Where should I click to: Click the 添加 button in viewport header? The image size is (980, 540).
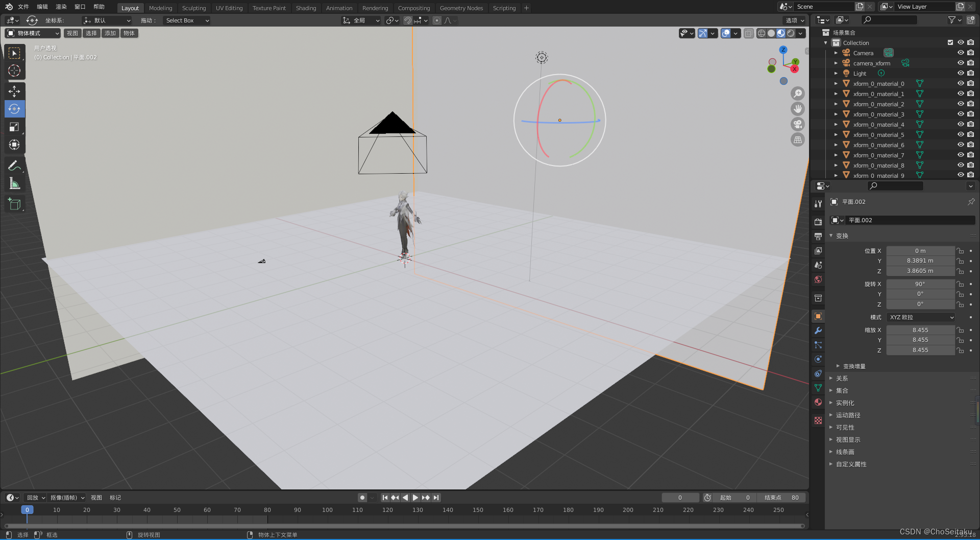click(110, 33)
